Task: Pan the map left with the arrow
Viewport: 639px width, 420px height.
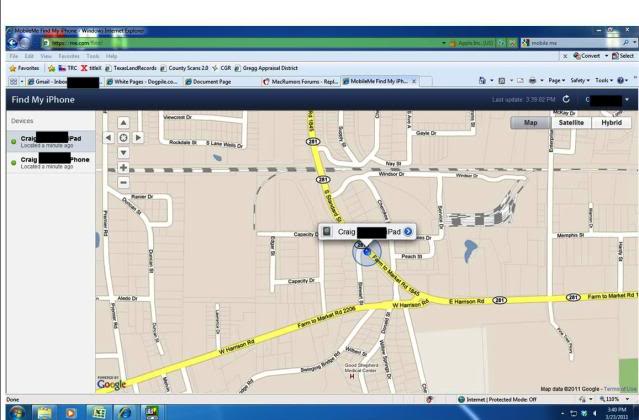Action: coord(108,138)
